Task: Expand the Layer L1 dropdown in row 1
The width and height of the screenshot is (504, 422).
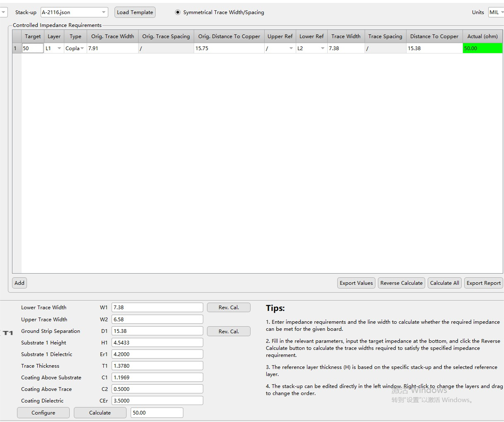Action: 59,49
